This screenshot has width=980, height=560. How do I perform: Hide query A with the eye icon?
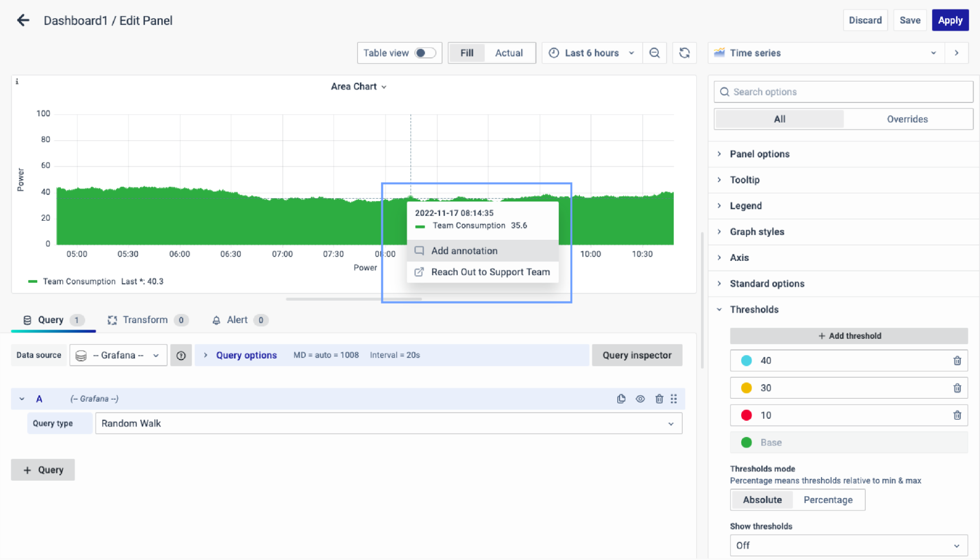tap(640, 399)
